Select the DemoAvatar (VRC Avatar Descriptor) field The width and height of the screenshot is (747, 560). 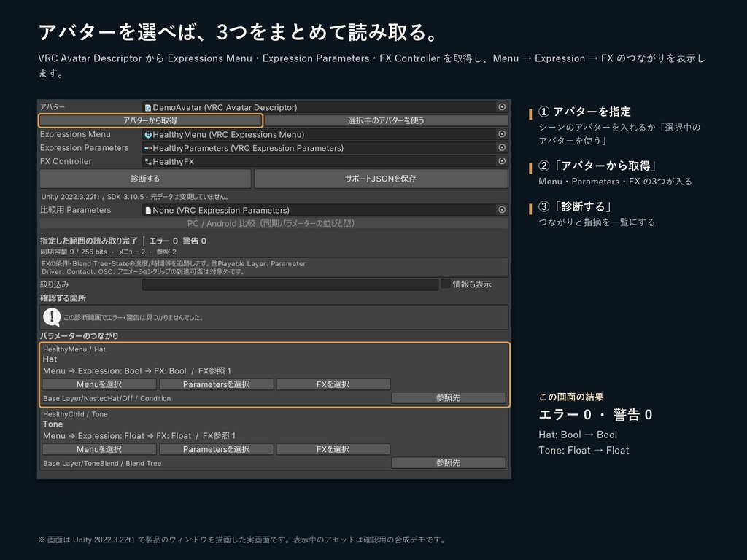tap(325, 107)
